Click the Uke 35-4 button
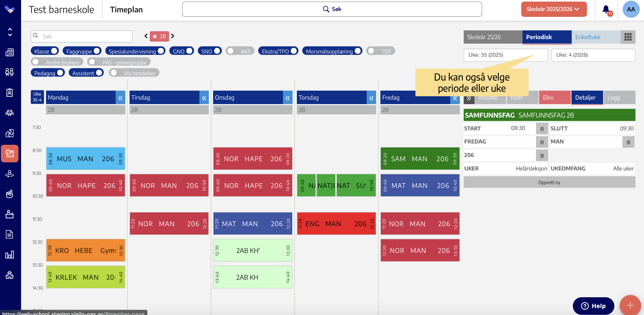The width and height of the screenshot is (644, 315). click(x=37, y=97)
